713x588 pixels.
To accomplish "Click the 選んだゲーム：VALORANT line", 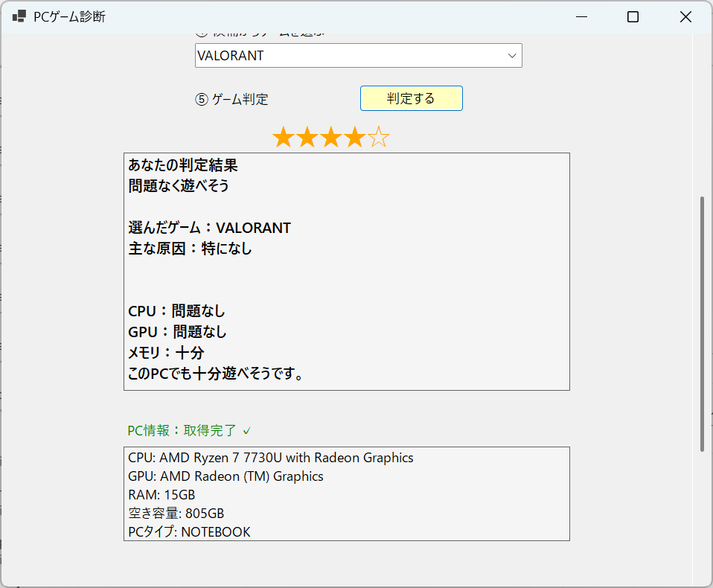I will pos(210,227).
